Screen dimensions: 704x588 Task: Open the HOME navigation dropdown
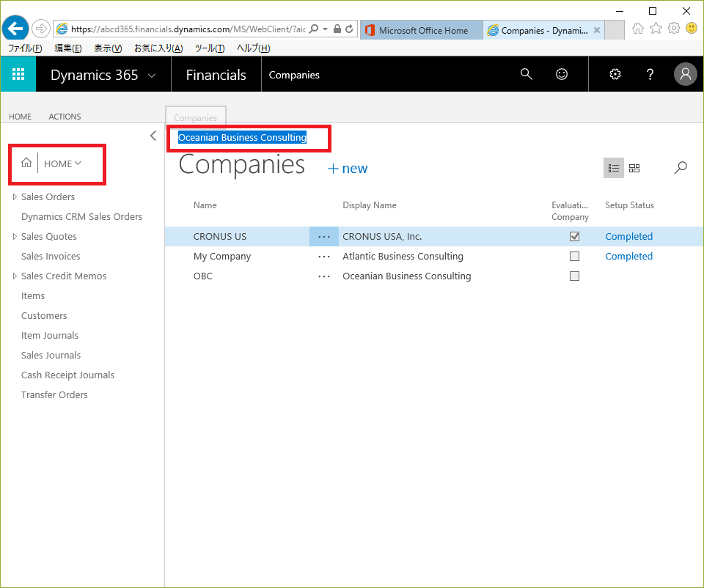click(x=62, y=163)
